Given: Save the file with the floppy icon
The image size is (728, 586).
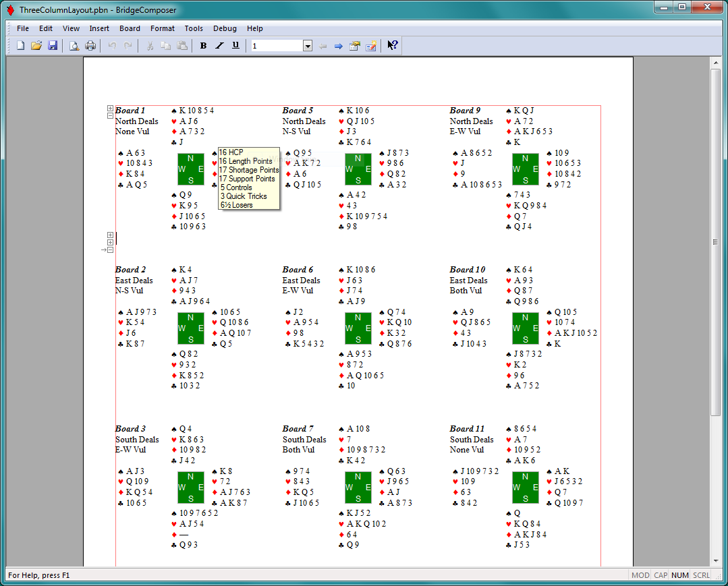Looking at the screenshot, I should pos(53,46).
